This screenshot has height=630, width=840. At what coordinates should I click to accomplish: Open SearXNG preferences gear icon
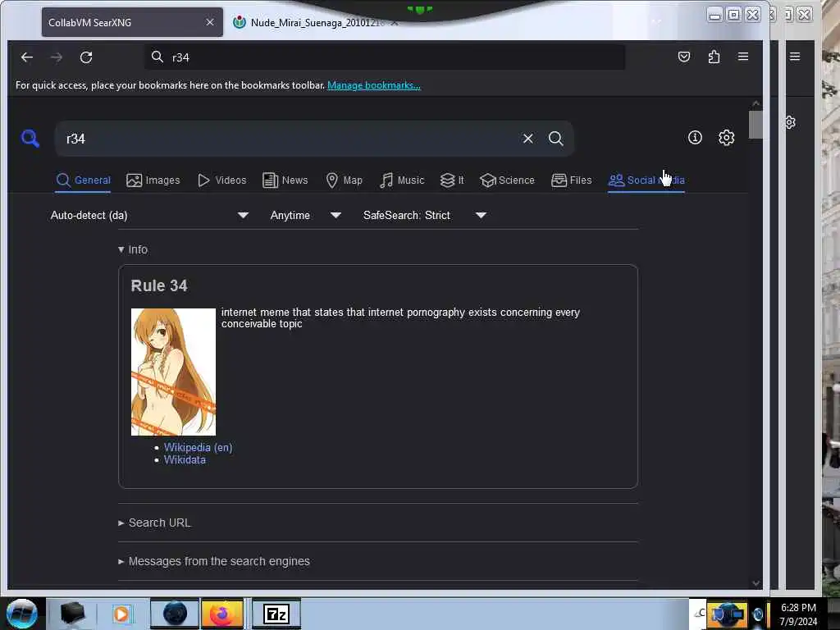tap(726, 138)
